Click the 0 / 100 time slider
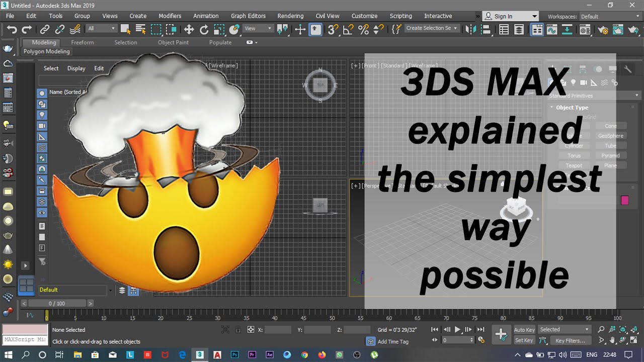 point(57,304)
